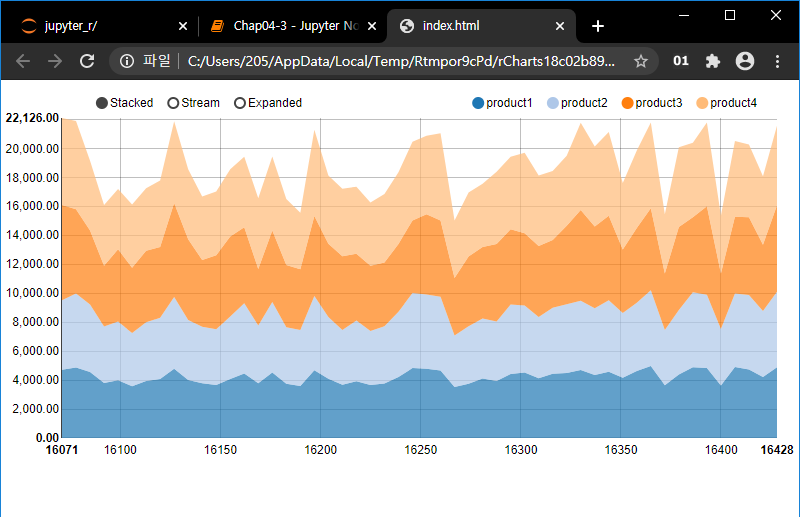This screenshot has height=517, width=800.
Task: Click the 16071 x-axis start label
Action: point(62,450)
